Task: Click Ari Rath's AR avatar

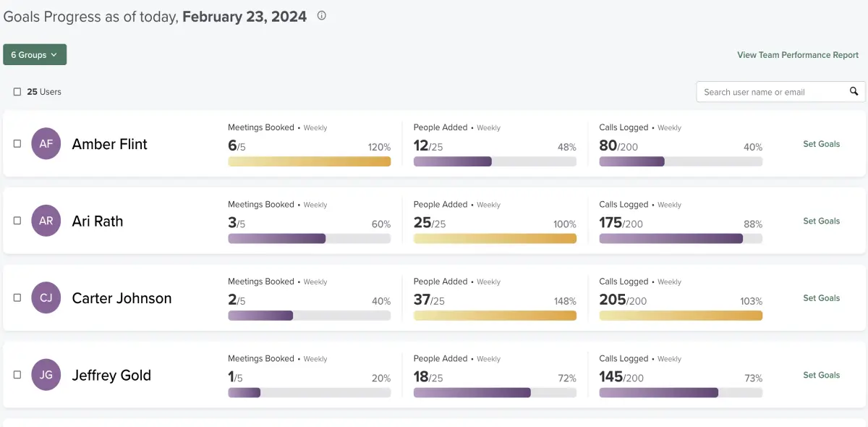Action: coord(46,221)
